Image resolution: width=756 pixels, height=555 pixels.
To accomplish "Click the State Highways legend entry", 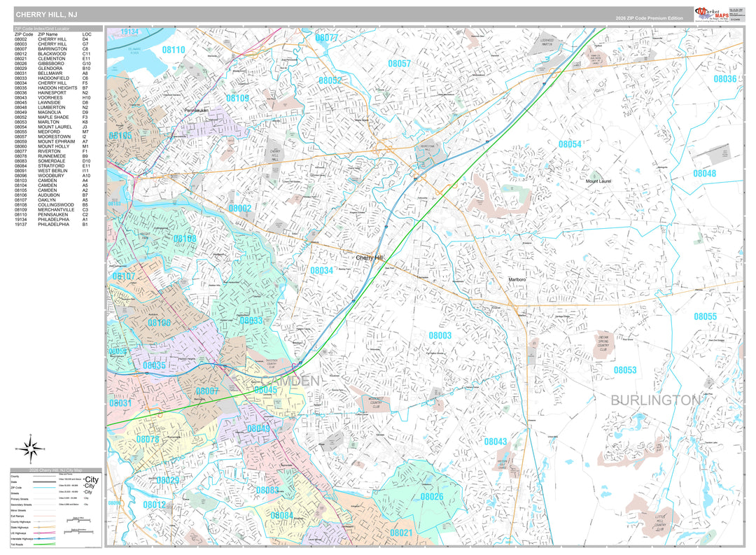I will pyautogui.click(x=33, y=528).
